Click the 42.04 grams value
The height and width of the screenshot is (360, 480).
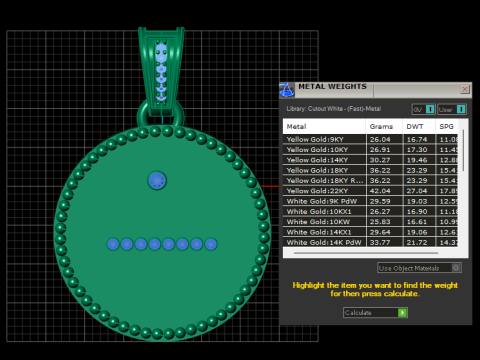[x=380, y=191]
